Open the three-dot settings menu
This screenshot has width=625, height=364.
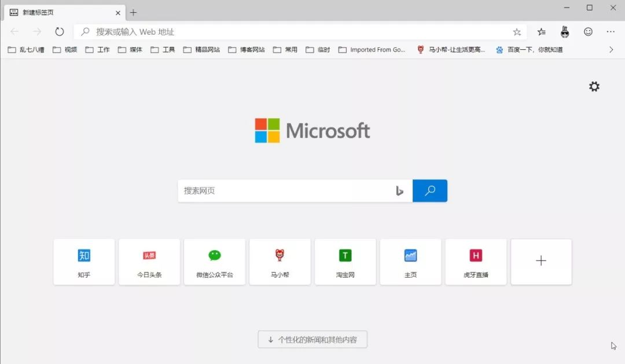coord(611,31)
